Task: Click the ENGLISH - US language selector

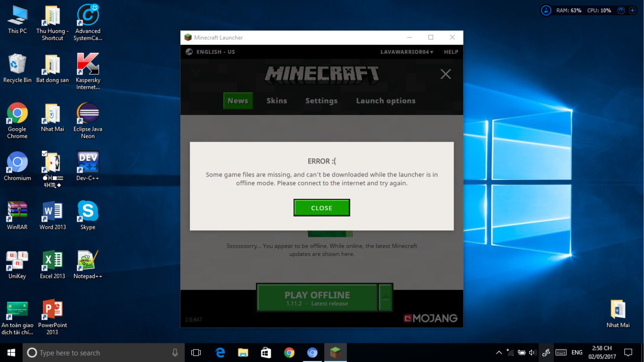Action: (211, 52)
